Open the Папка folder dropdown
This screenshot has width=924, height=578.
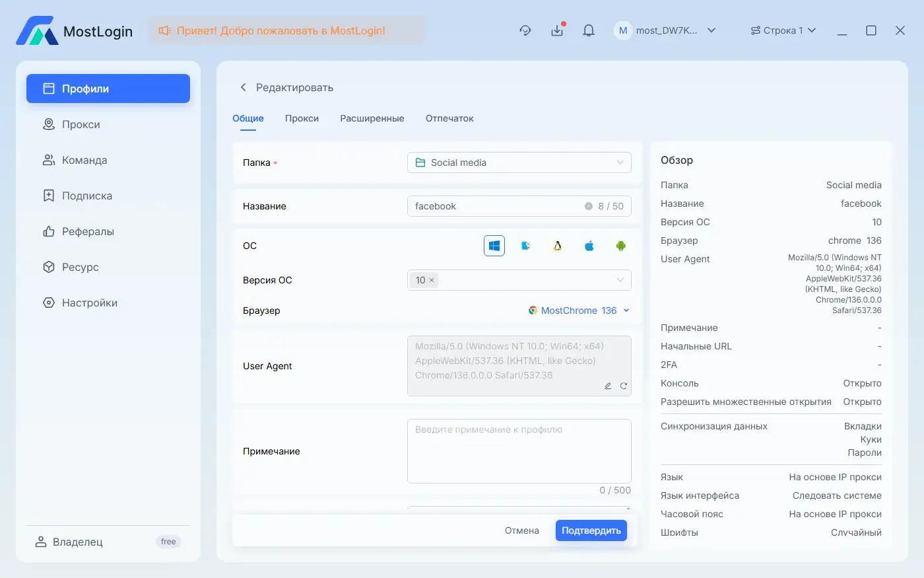[519, 163]
